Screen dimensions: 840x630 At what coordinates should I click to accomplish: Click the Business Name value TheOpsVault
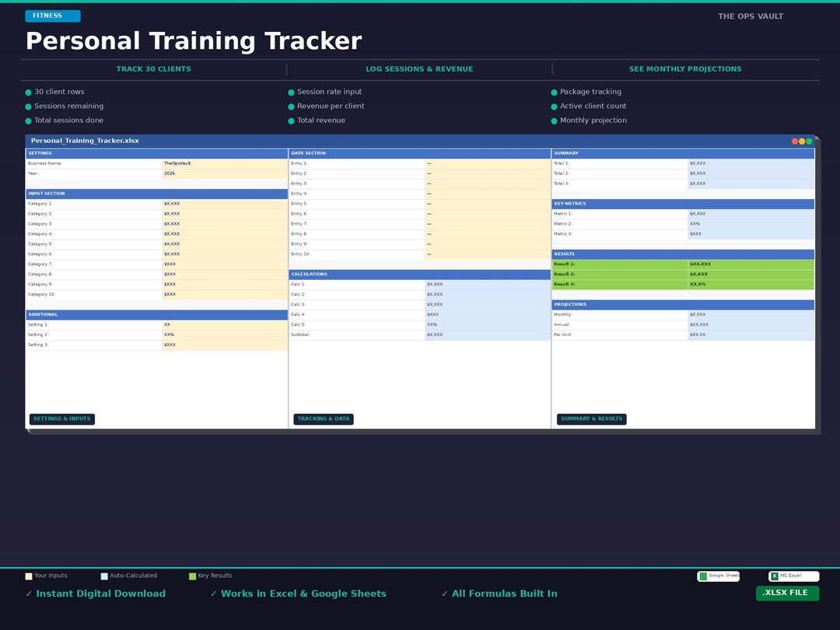[x=225, y=163]
